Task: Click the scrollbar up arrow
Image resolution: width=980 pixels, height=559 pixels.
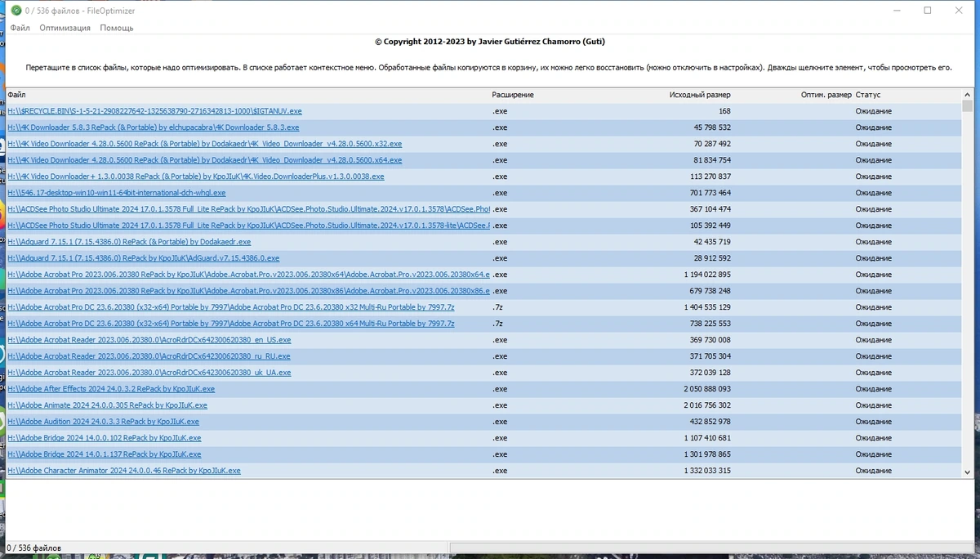Action: pyautogui.click(x=968, y=95)
